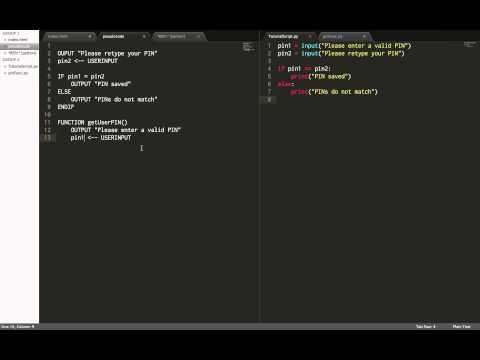
Task: Select highlighted pseudocode file in sidebar
Action: pyautogui.click(x=19, y=46)
